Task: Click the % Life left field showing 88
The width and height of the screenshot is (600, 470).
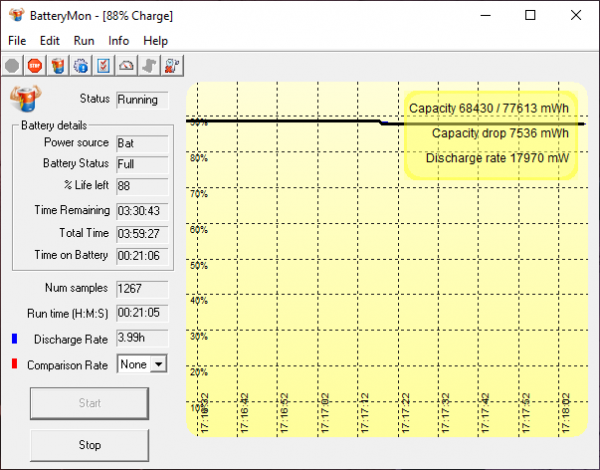Action: (142, 186)
